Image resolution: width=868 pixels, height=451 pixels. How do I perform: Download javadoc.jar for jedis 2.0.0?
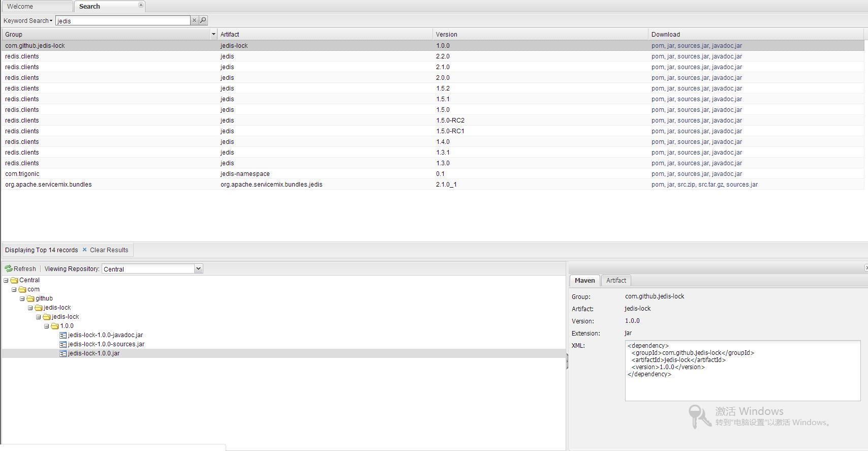pyautogui.click(x=727, y=78)
